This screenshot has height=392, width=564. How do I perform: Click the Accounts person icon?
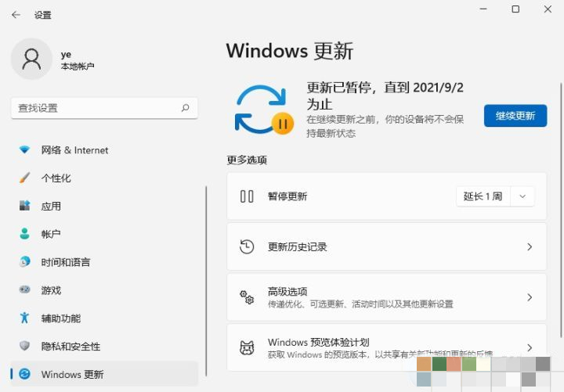click(x=24, y=233)
